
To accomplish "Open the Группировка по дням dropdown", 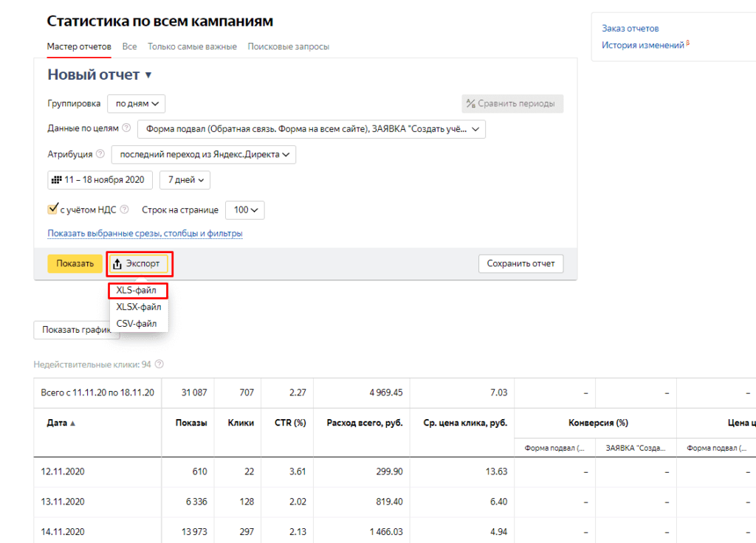I will pos(137,103).
